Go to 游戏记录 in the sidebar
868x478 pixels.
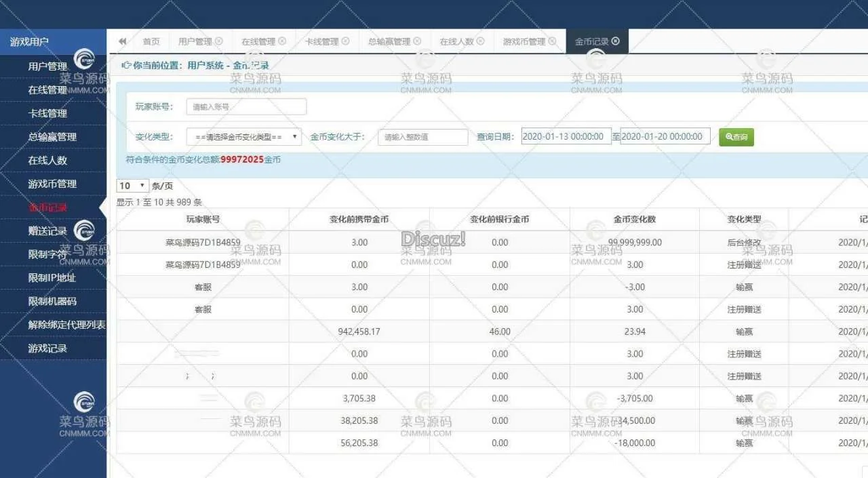point(47,348)
